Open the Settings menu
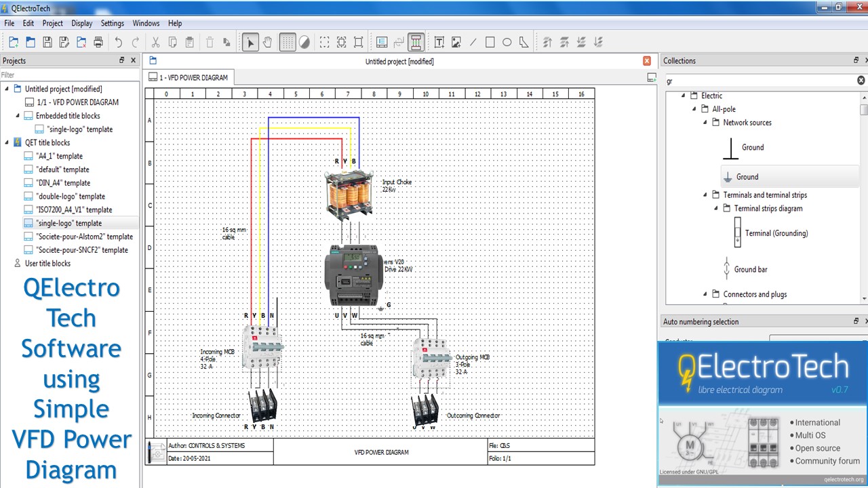This screenshot has height=488, width=868. point(113,23)
